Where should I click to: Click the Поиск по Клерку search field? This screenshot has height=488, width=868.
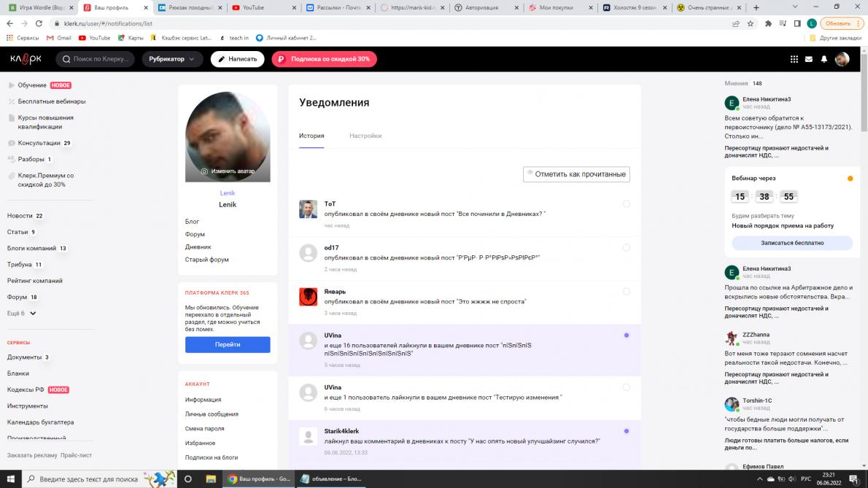[x=96, y=59]
